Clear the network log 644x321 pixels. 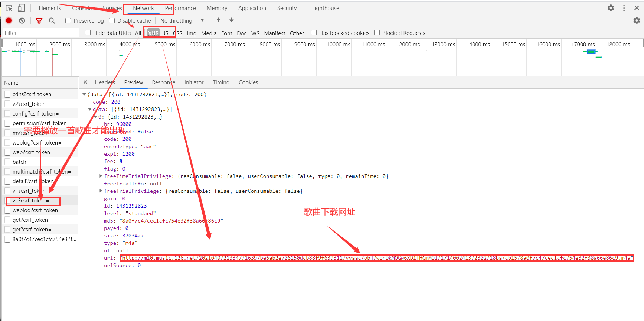pyautogui.click(x=22, y=20)
